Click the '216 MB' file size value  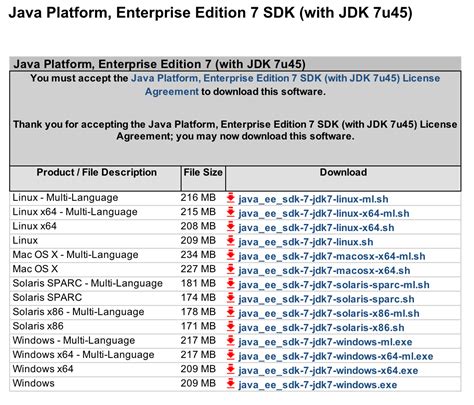click(x=198, y=198)
